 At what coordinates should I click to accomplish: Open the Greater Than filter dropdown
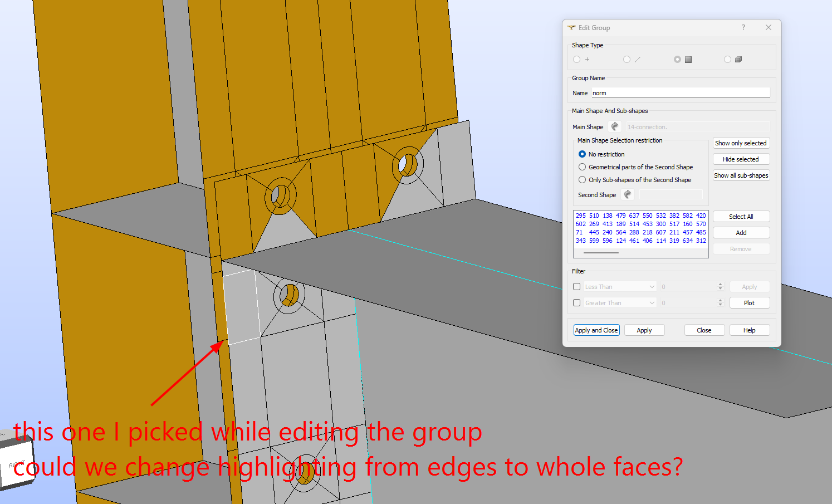pos(620,303)
